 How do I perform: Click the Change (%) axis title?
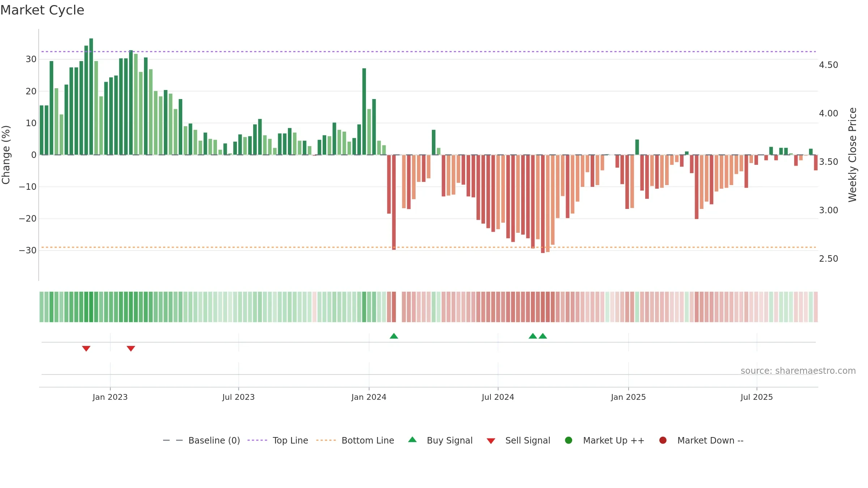click(x=6, y=155)
